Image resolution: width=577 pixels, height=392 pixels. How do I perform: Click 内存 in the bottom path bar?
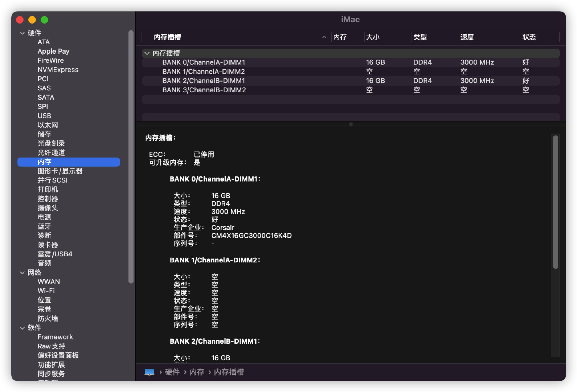click(x=197, y=372)
